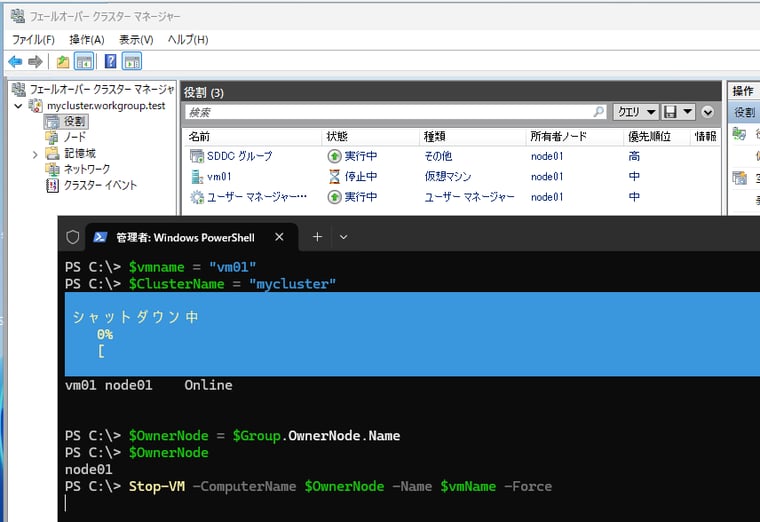Open the Help toolbar icon
760x522 pixels.
coord(111,62)
